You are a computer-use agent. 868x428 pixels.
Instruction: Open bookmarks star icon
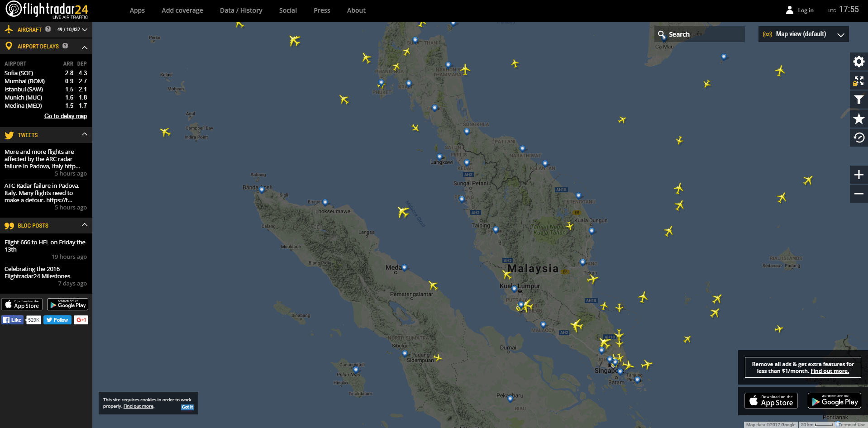pos(858,119)
